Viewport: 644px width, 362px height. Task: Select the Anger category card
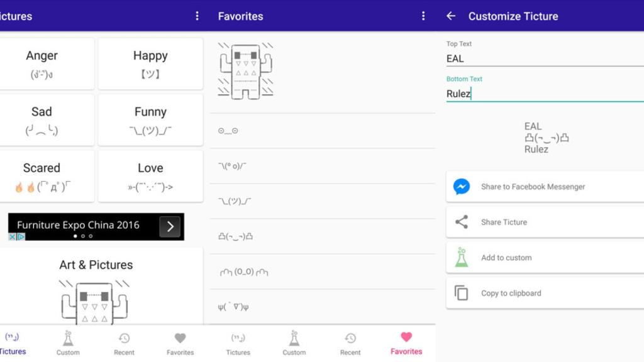click(x=43, y=63)
